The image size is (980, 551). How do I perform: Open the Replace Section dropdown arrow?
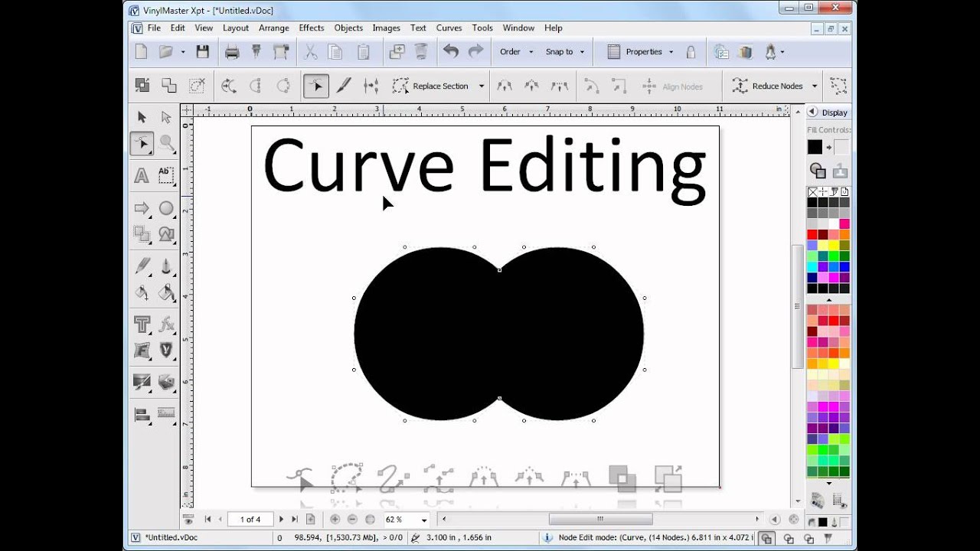(482, 86)
